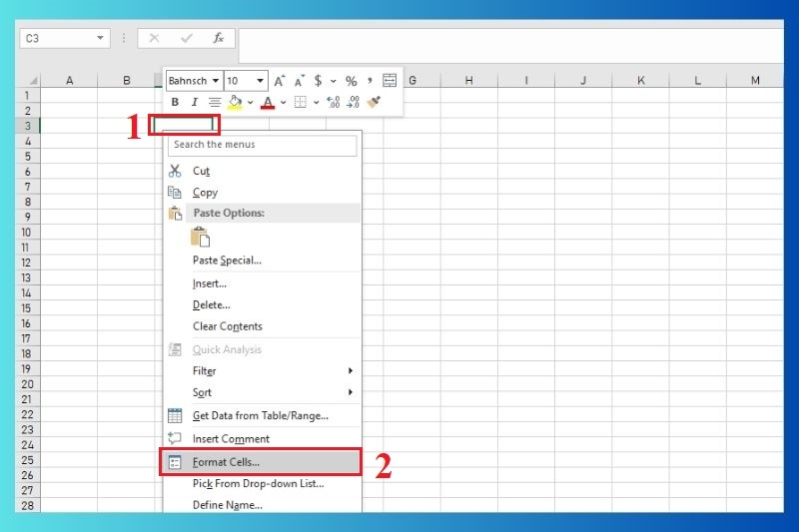Viewport: 799px width, 532px height.
Task: Click the Paste clipboard option icon
Action: coord(201,237)
